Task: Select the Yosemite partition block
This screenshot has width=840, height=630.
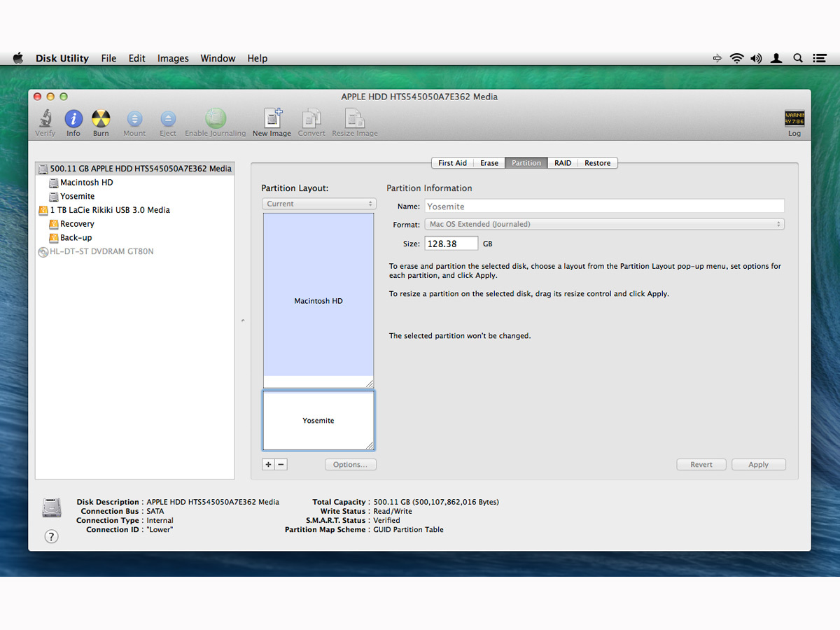Action: point(318,421)
